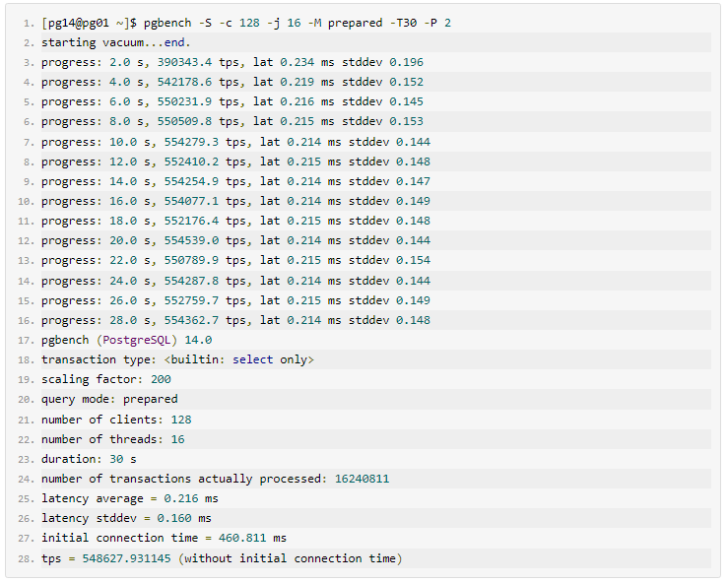
Task: Click the "number of clients: 128" line
Action: tap(116, 419)
